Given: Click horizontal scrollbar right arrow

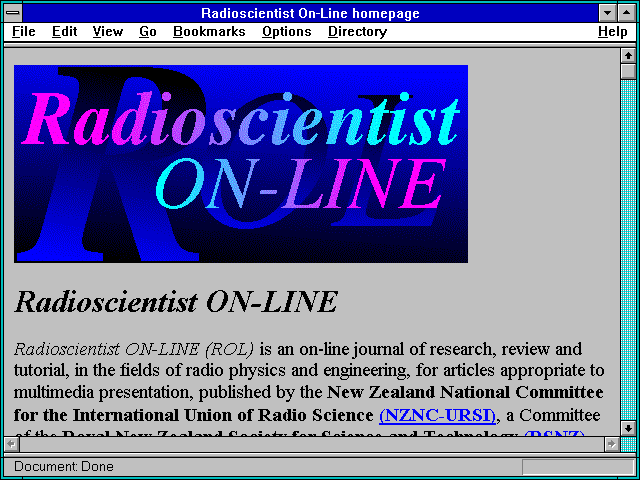Looking at the screenshot, I should coord(612,444).
